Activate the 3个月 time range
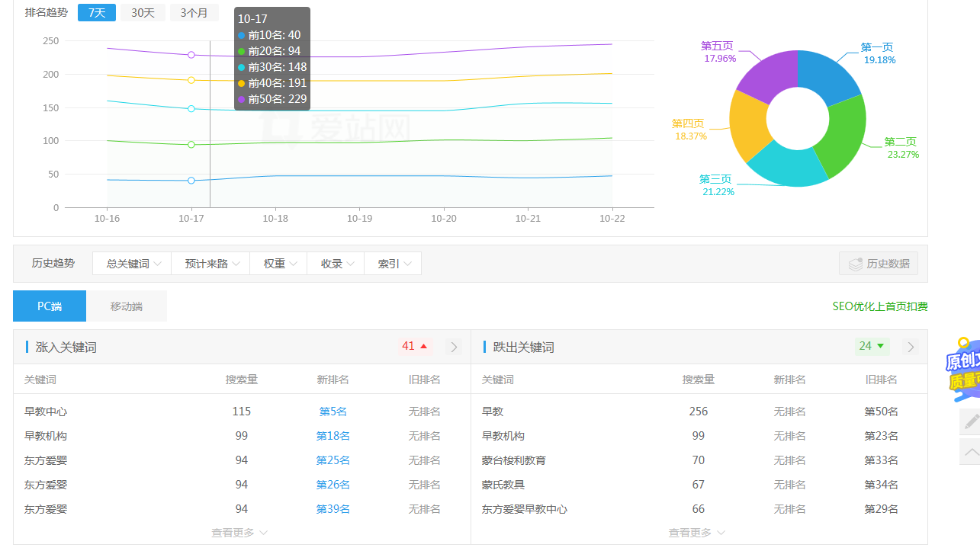 194,13
